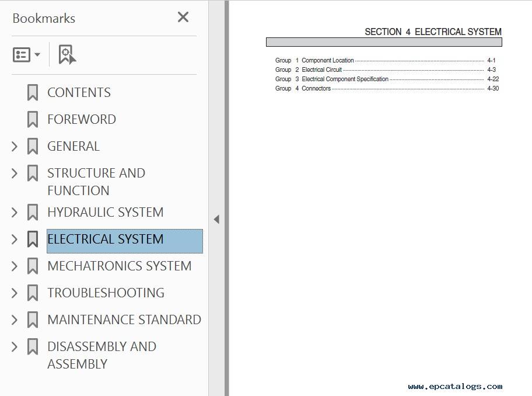Click Group 2 Electrical Circuit entry

coord(387,70)
